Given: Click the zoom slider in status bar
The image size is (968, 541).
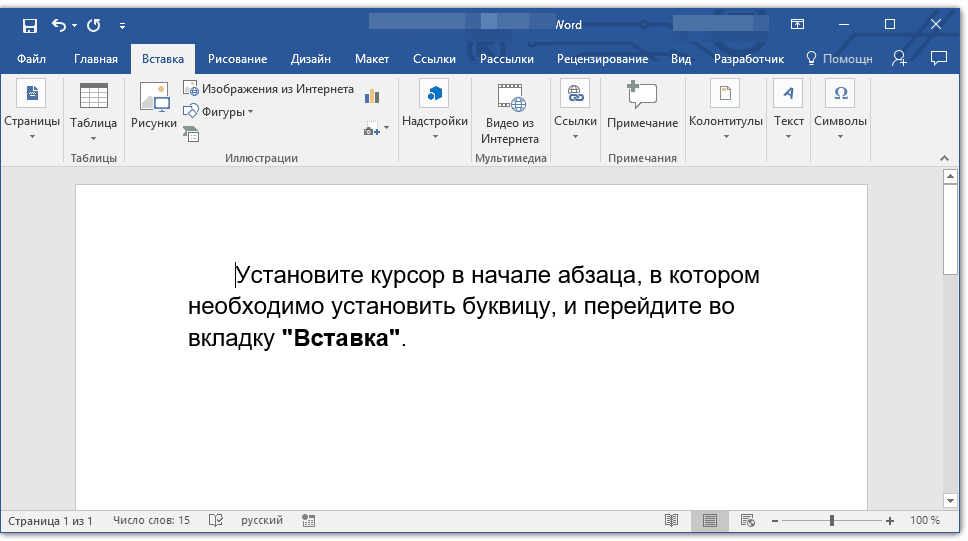Looking at the screenshot, I should [x=831, y=521].
